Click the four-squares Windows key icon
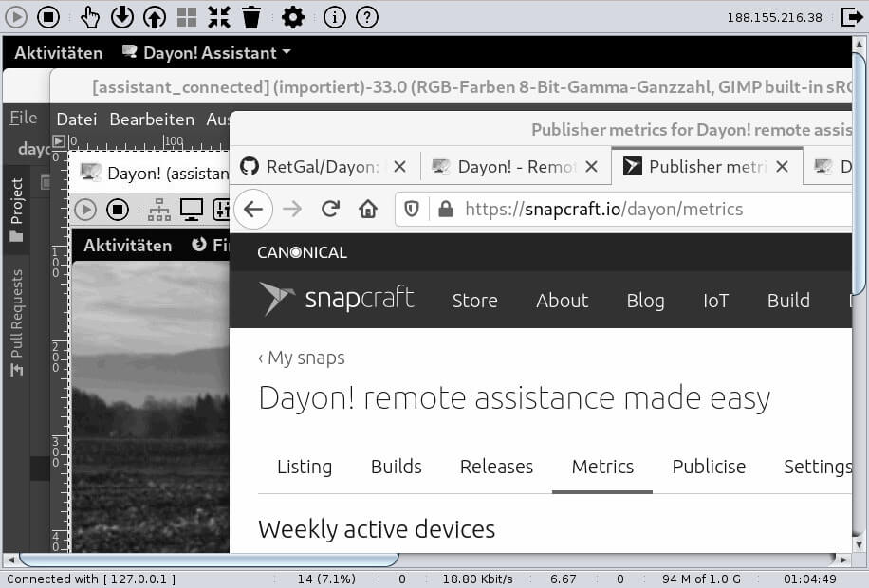Viewport: 869px width, 588px height. click(x=187, y=17)
